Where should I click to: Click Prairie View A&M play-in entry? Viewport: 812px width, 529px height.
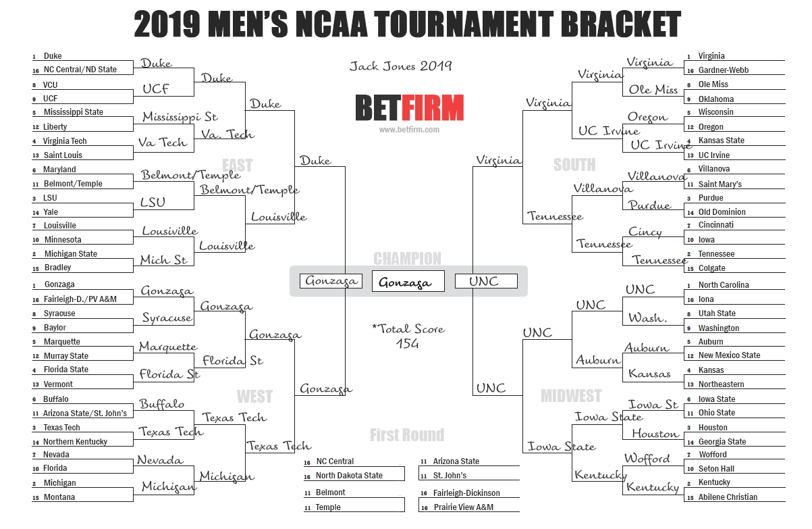(x=463, y=507)
